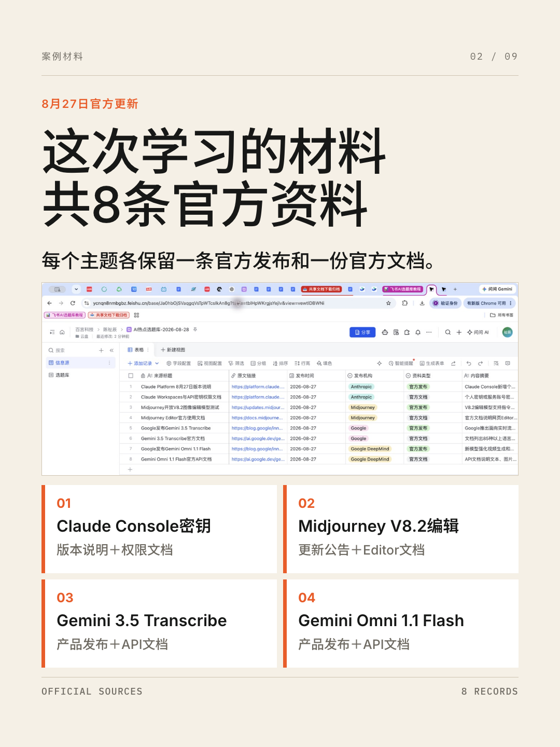Add a new table with sidebar plus
The width and height of the screenshot is (560, 747).
tap(101, 350)
